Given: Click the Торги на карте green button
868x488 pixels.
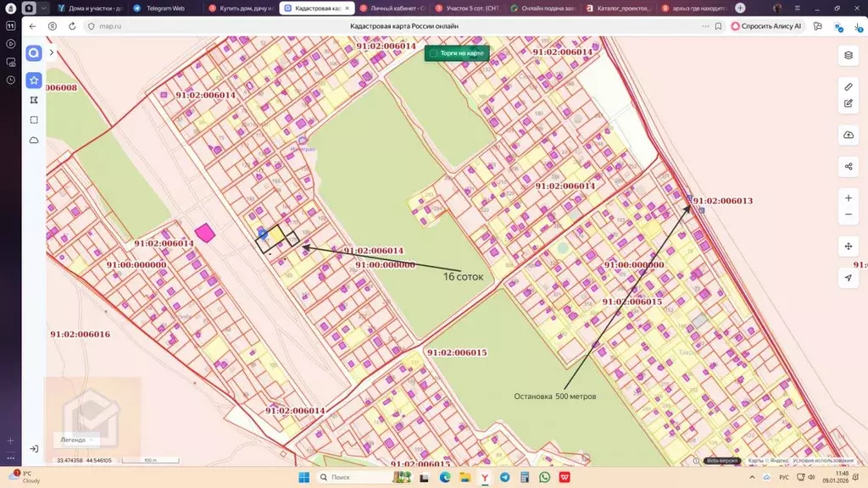Looking at the screenshot, I should click(457, 52).
